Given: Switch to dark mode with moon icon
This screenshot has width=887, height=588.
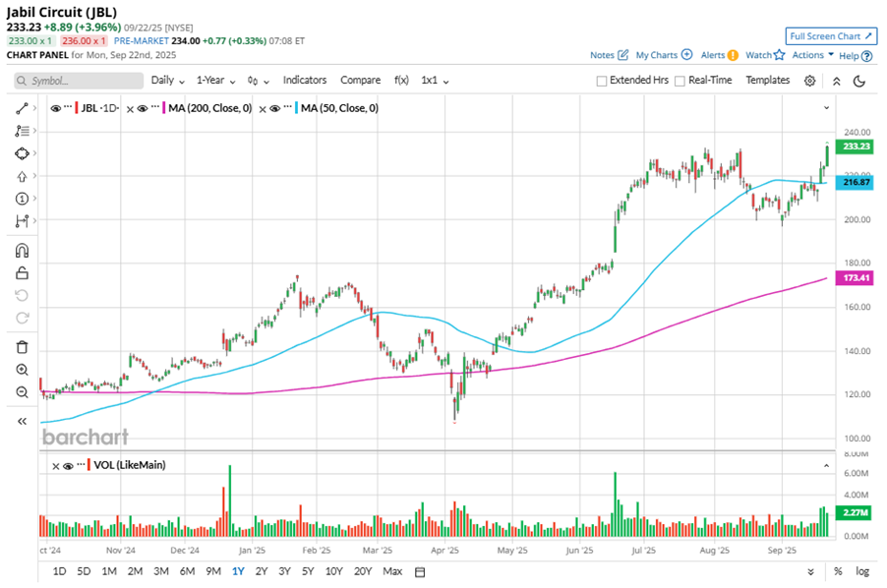Looking at the screenshot, I should pyautogui.click(x=858, y=81).
